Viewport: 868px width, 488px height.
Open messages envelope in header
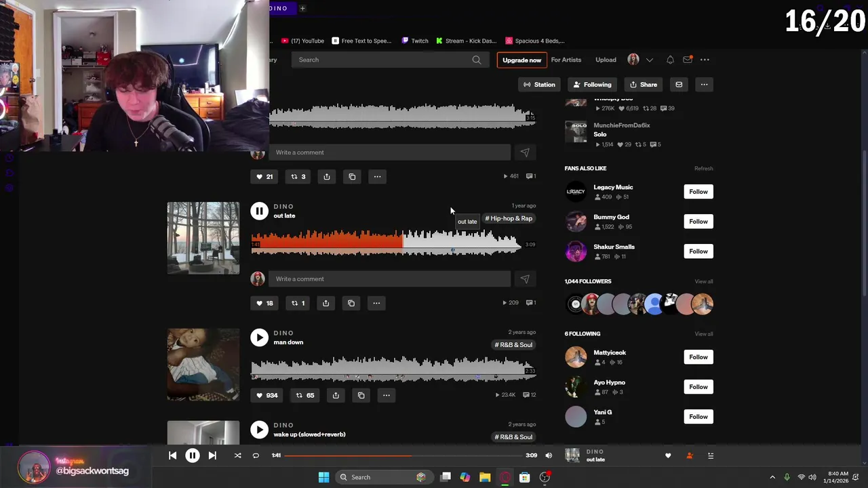coord(688,60)
